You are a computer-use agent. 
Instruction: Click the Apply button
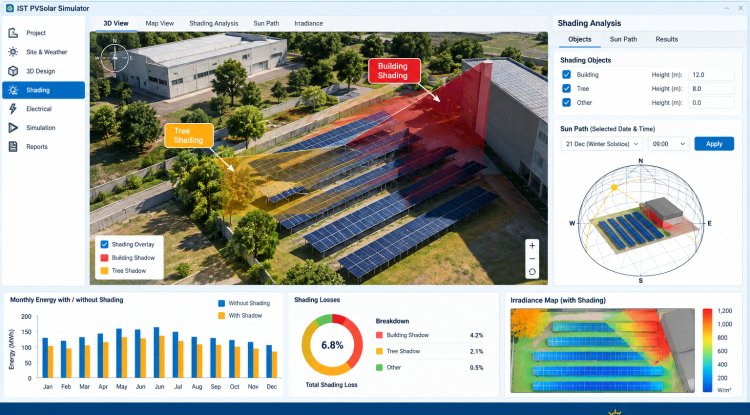pos(714,144)
